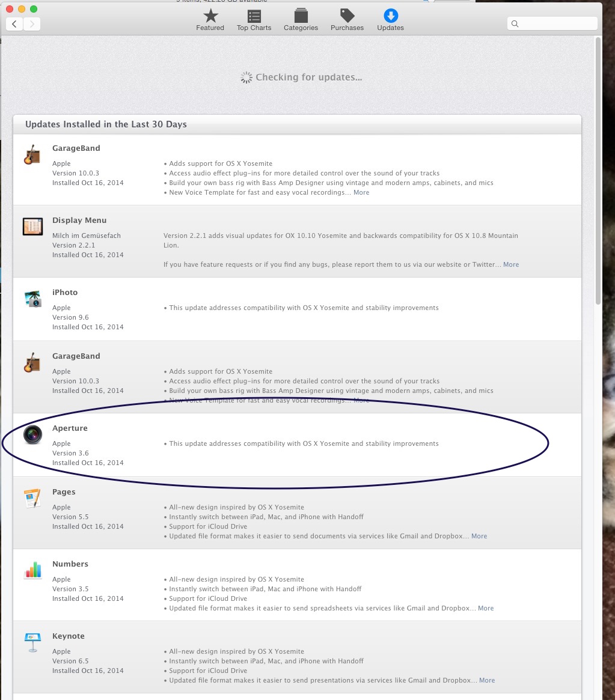Click the Keynote podium icon
This screenshot has height=700, width=615.
coord(32,642)
